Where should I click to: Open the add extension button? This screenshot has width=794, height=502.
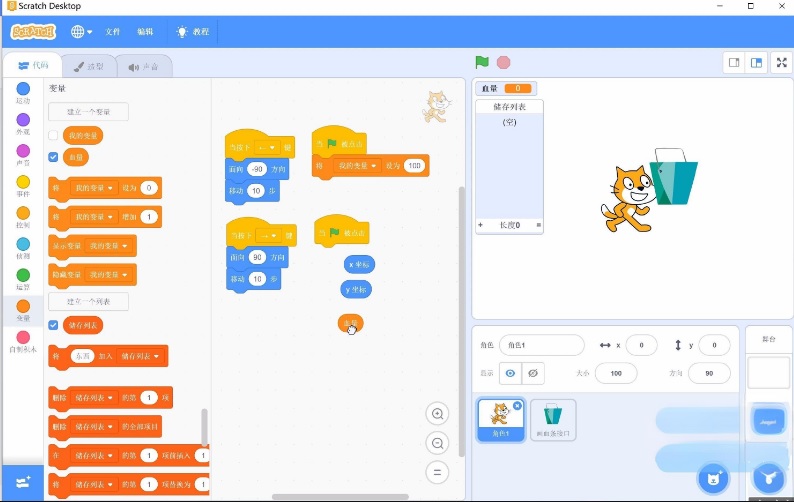[22, 482]
